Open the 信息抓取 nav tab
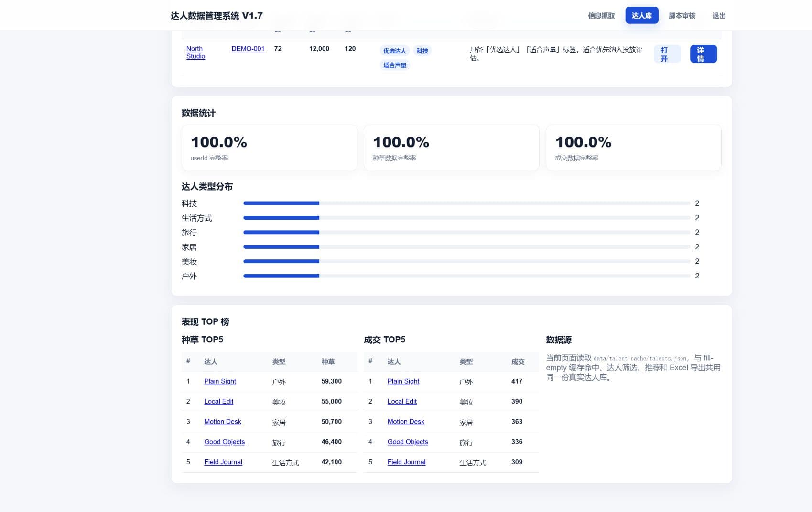Screen dimensions: 812x512 pyautogui.click(x=601, y=16)
